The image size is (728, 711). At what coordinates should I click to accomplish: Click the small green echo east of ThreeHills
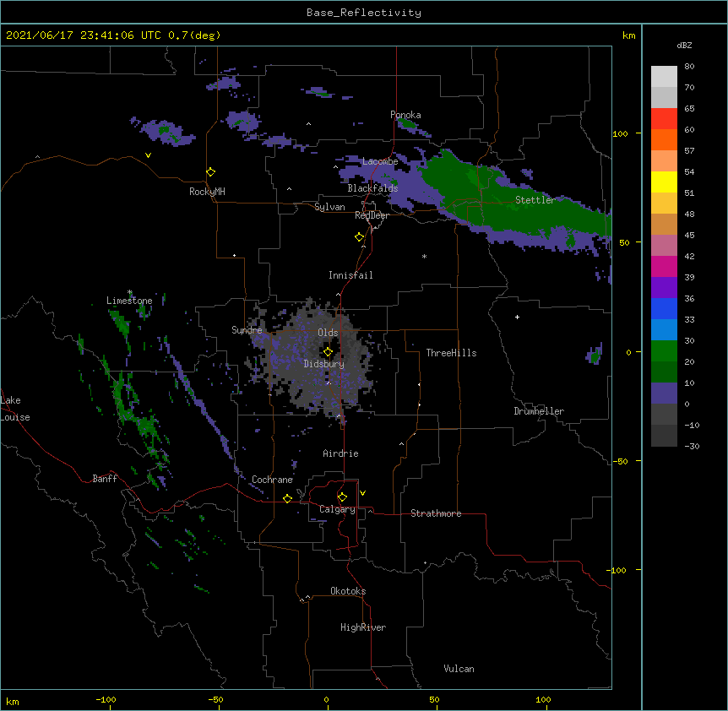pyautogui.click(x=595, y=355)
